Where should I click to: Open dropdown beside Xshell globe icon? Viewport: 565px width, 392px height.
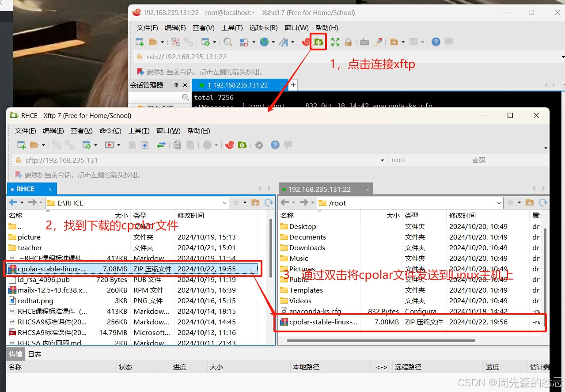click(273, 42)
